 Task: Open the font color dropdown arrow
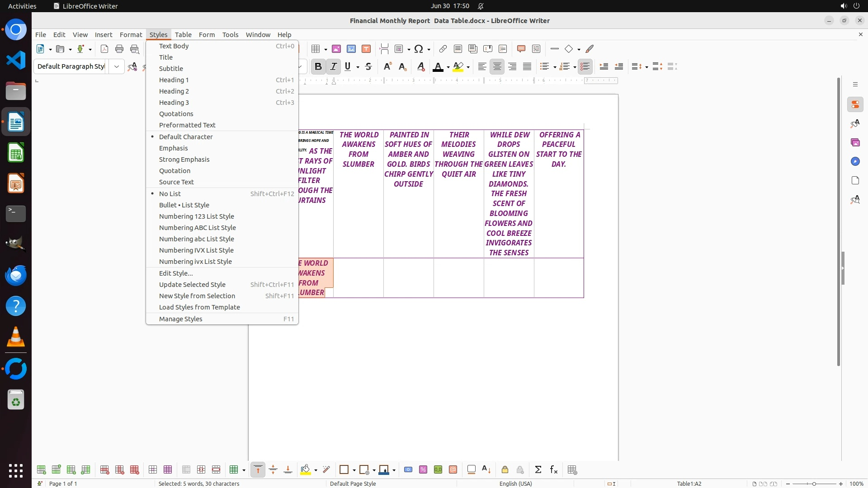point(448,67)
